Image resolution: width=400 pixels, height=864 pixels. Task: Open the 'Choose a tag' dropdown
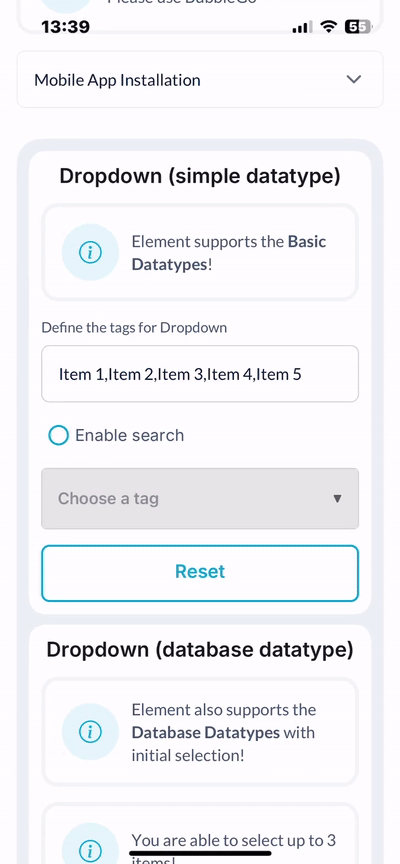pyautogui.click(x=200, y=499)
